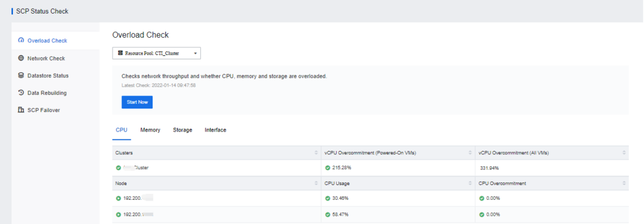Sort by the CPU Usage column
This screenshot has width=644, height=224.
point(470,183)
